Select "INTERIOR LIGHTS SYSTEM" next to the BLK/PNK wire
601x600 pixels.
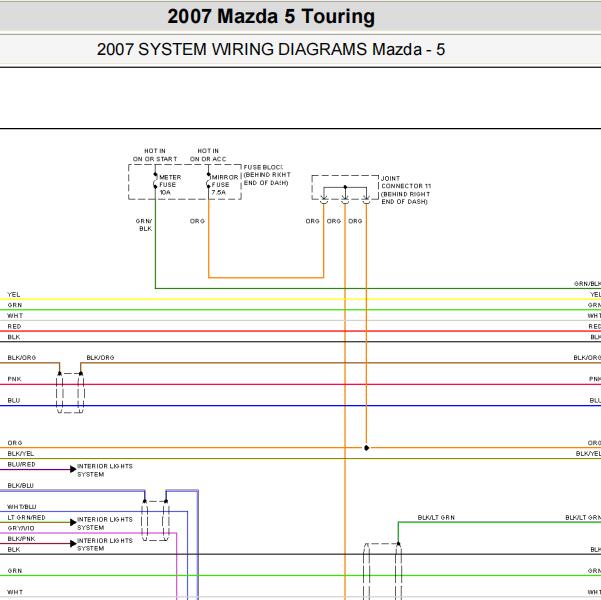pos(105,544)
